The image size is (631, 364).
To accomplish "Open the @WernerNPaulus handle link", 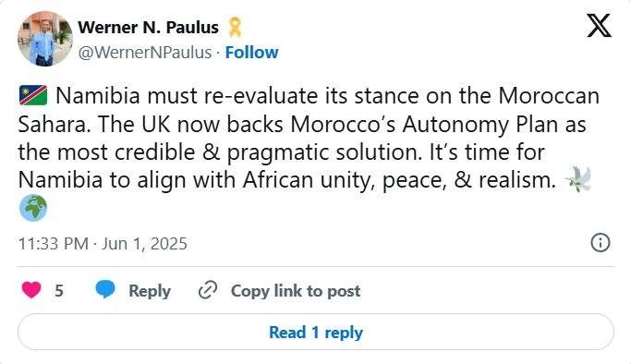I will [x=145, y=53].
